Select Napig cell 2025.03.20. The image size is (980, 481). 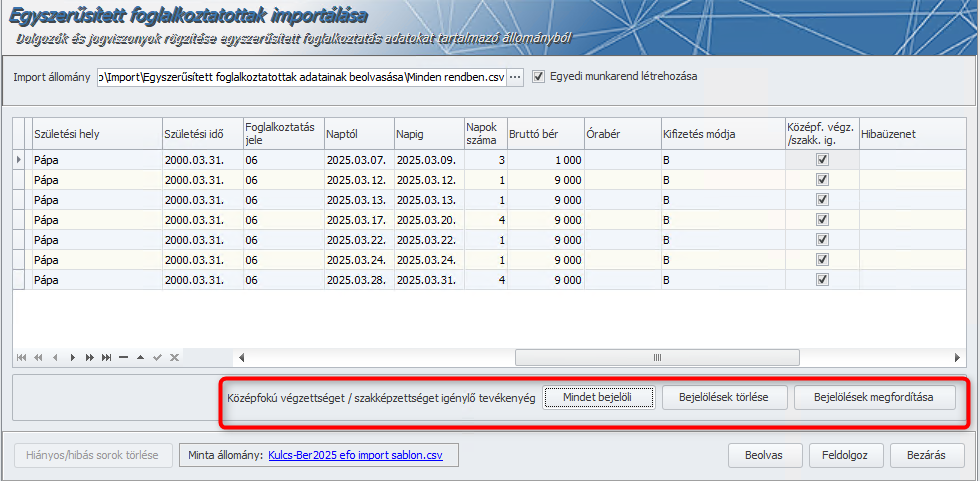tap(429, 220)
